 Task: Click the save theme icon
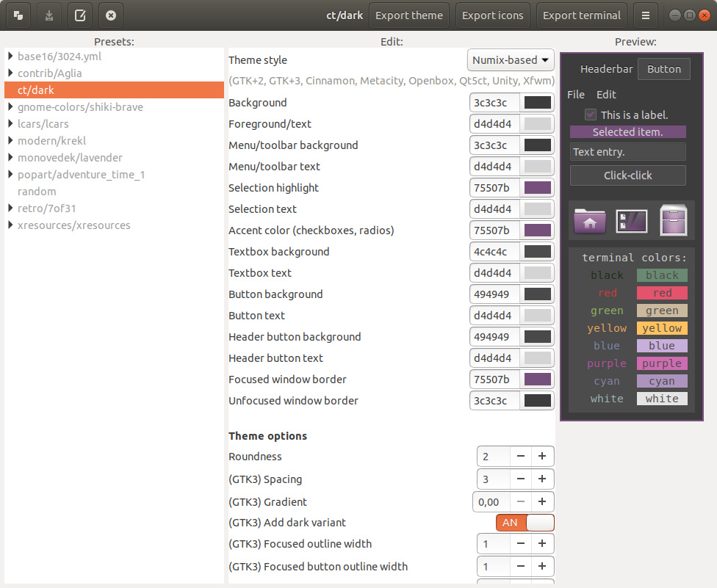pos(49,15)
